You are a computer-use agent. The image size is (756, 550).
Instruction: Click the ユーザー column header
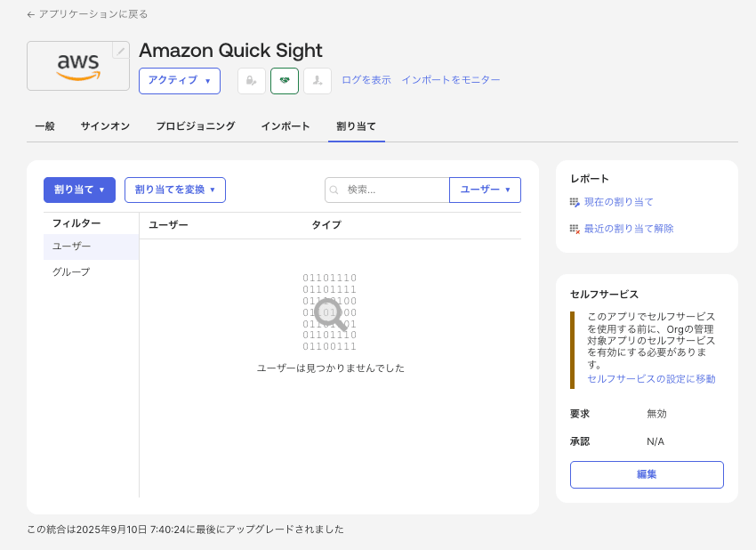(168, 225)
